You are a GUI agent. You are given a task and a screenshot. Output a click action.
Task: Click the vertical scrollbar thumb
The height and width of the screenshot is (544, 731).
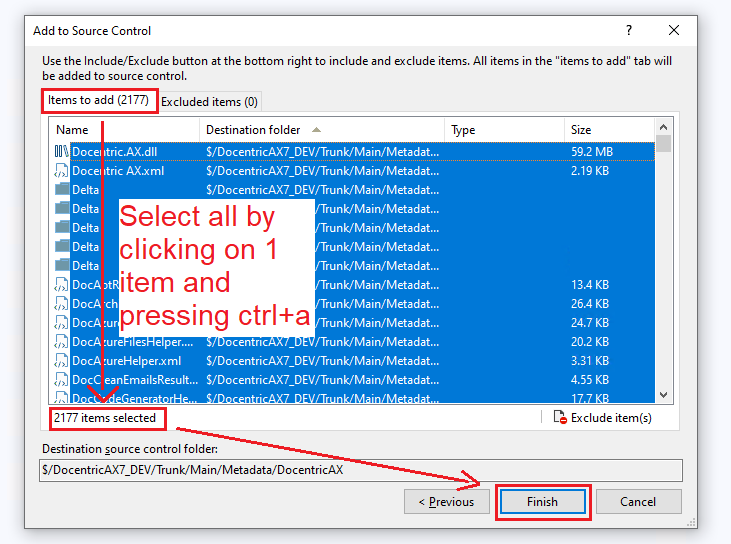(x=663, y=144)
